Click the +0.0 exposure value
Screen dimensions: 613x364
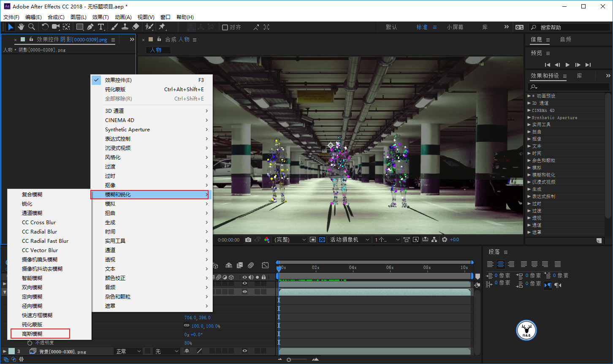point(455,239)
